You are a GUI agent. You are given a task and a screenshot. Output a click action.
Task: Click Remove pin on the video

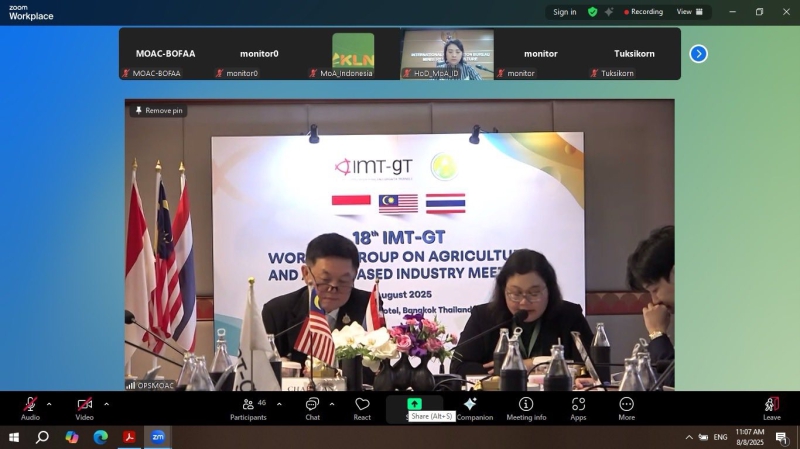158,110
